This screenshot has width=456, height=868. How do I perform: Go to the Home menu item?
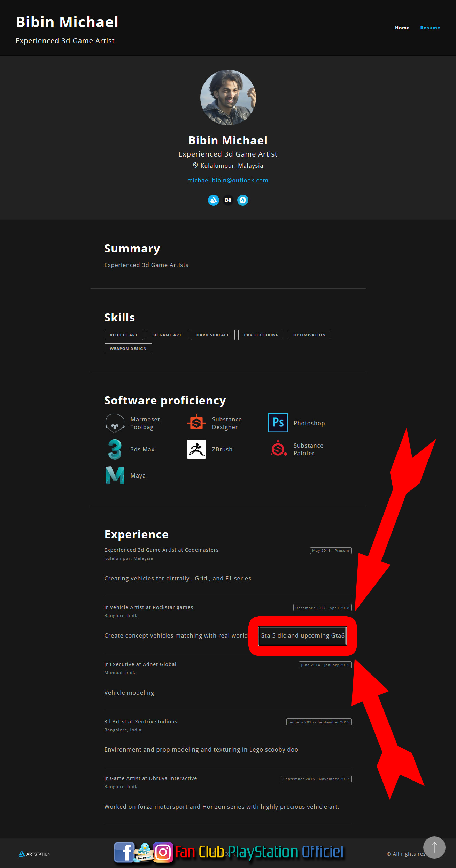[402, 28]
